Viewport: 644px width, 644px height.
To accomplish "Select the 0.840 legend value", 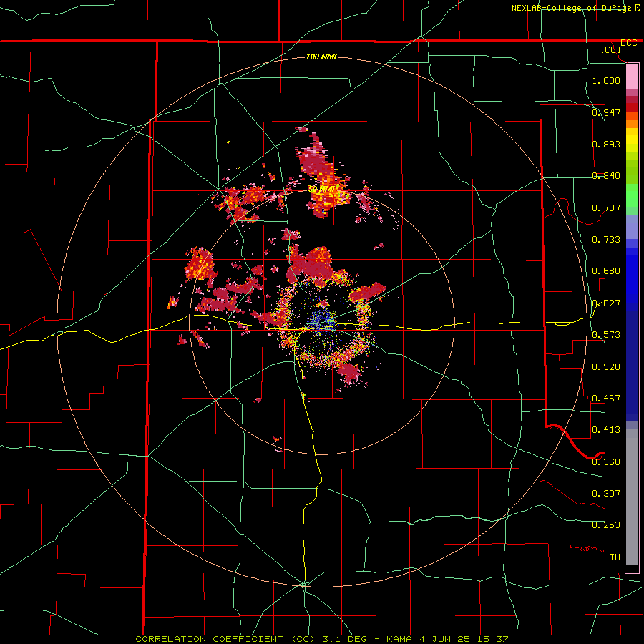I will coord(606,175).
